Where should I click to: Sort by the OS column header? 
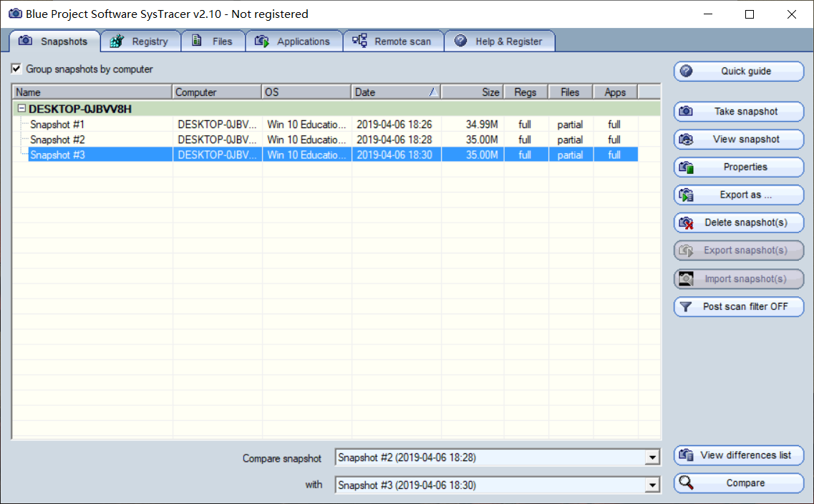[306, 92]
